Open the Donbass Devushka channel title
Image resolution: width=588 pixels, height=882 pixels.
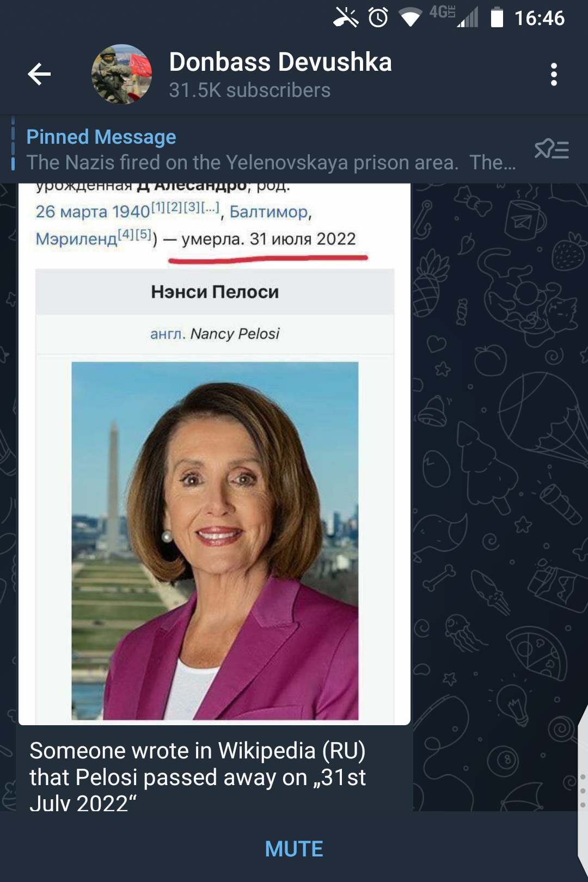[280, 62]
